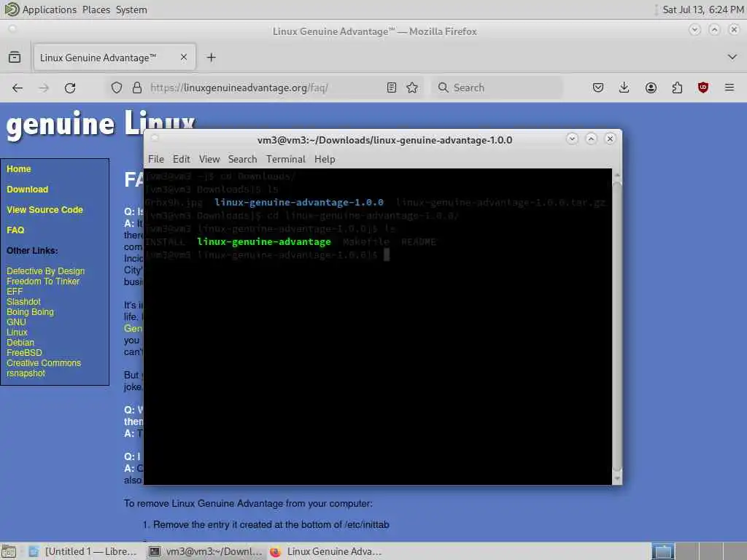Follow the Defective By Design link
This screenshot has height=560, width=747.
pos(46,271)
